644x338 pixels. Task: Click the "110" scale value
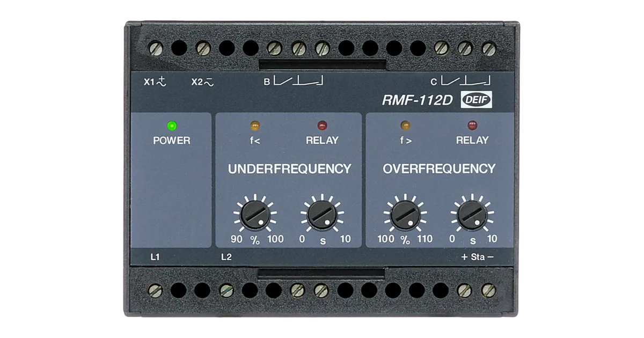(x=425, y=239)
